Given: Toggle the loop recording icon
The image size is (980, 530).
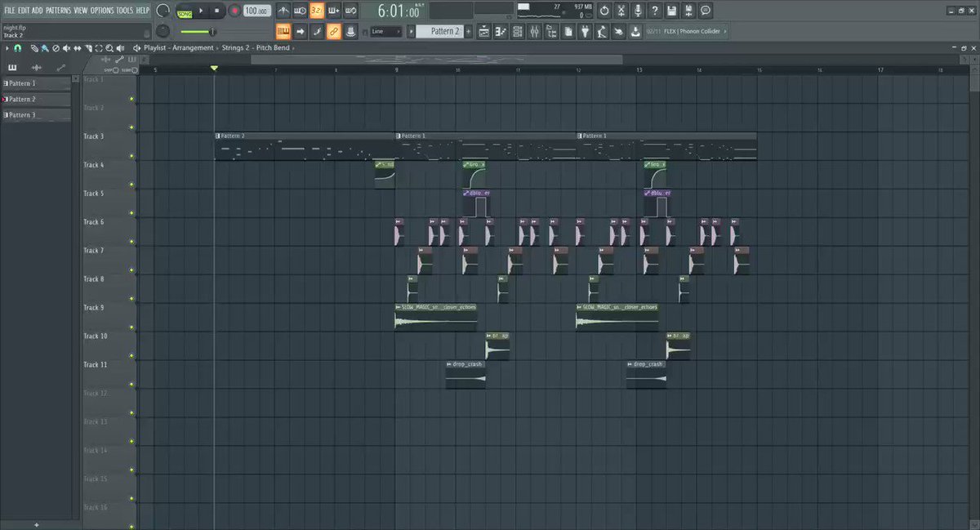Looking at the screenshot, I should (x=350, y=11).
